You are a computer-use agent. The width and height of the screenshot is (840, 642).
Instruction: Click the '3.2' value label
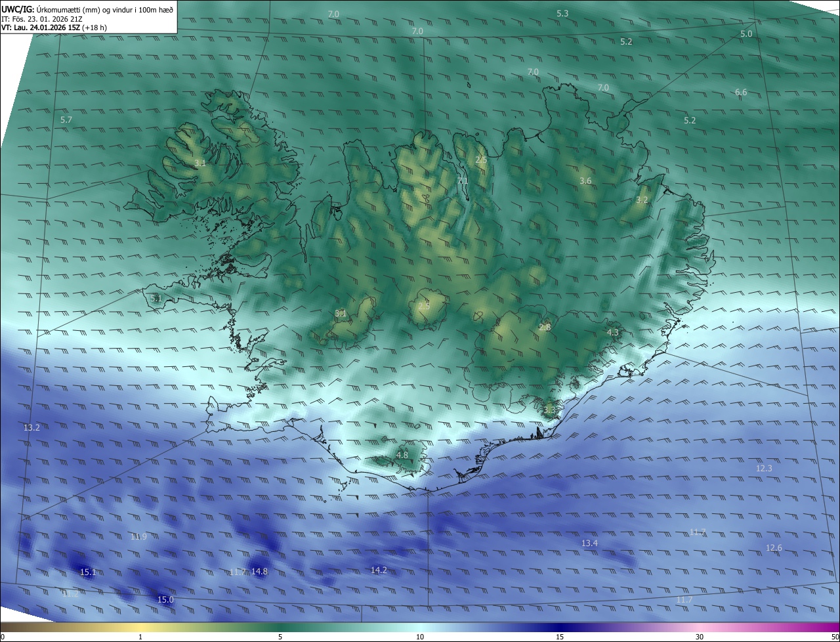[x=642, y=200]
